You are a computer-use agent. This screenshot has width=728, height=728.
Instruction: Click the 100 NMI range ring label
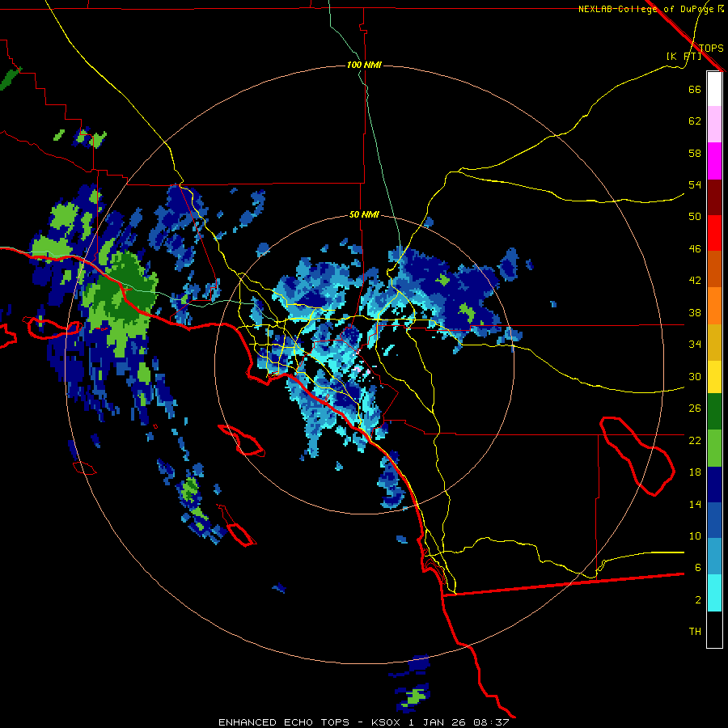364,65
